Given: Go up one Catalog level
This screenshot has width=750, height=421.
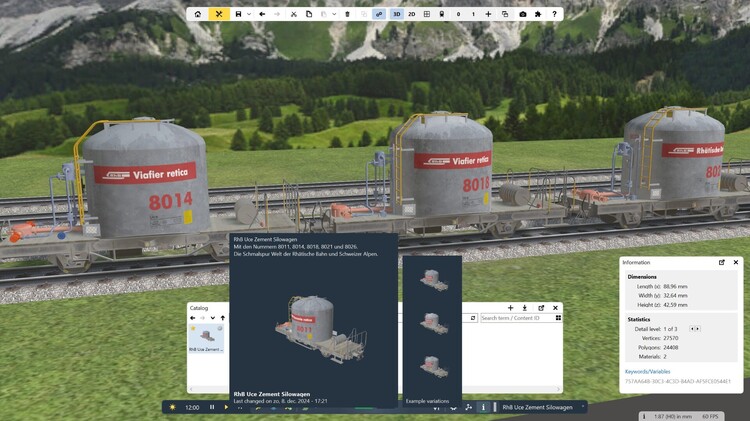Looking at the screenshot, I should click(222, 318).
